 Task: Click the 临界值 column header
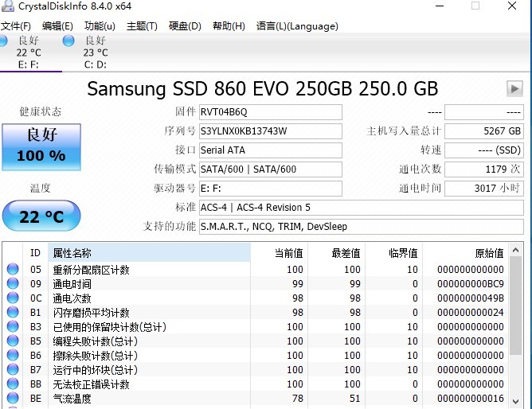(x=394, y=253)
